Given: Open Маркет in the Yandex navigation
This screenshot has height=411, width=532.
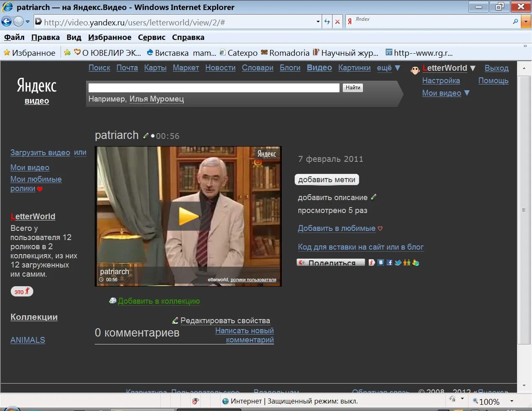Looking at the screenshot, I should tap(186, 68).
